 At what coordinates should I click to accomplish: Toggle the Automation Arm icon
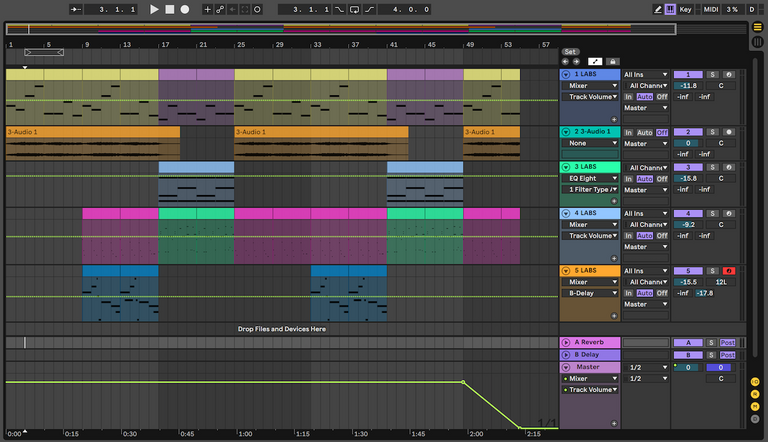[220, 9]
